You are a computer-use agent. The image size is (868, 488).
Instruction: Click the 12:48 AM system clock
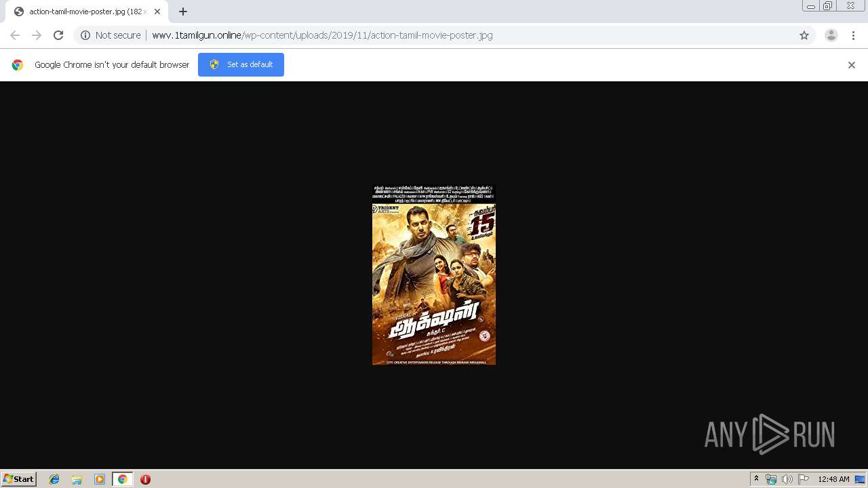point(833,479)
